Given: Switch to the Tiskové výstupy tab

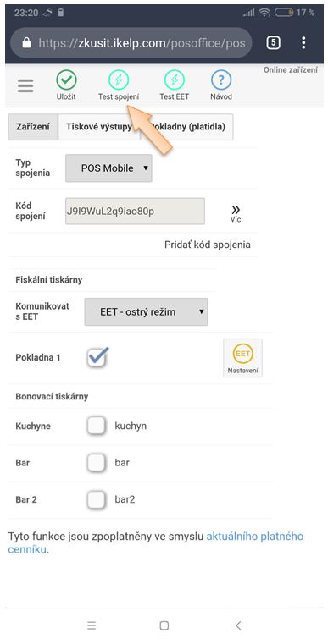Looking at the screenshot, I should click(99, 127).
